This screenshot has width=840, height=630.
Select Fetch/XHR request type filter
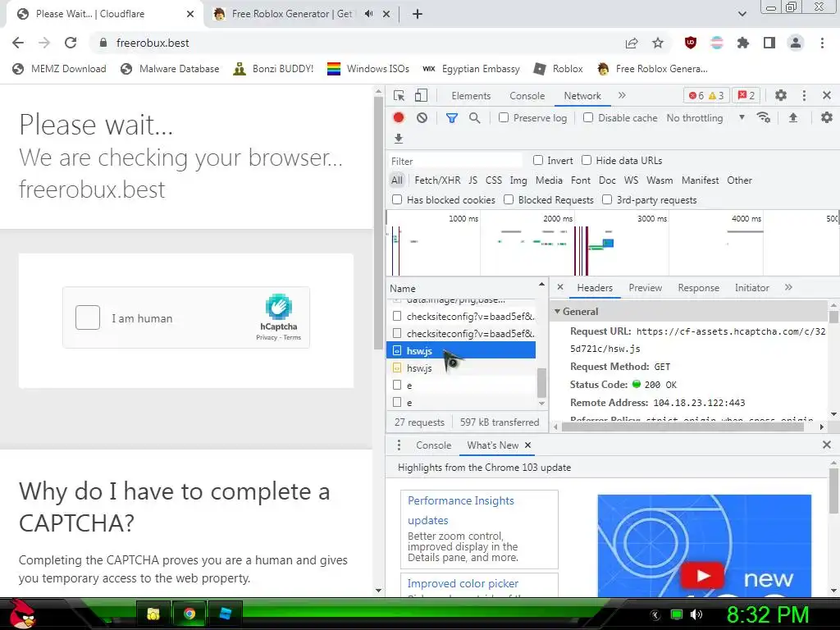click(x=437, y=180)
